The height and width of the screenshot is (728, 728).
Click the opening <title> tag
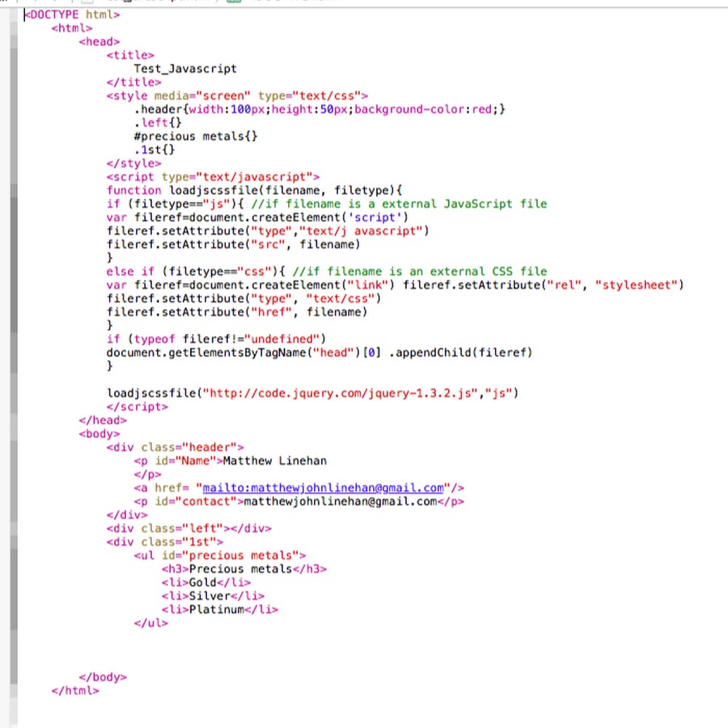(x=130, y=55)
